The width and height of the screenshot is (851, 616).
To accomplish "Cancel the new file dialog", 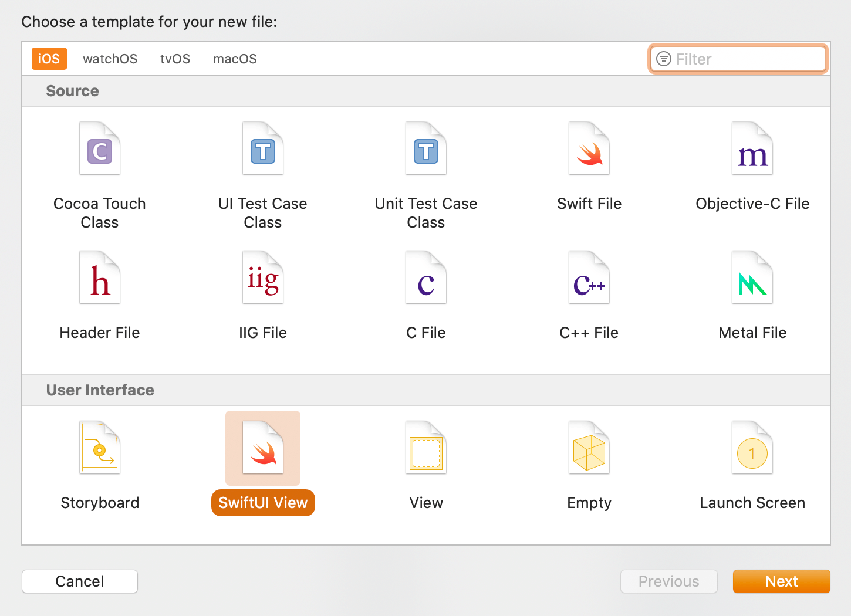I will click(x=80, y=581).
